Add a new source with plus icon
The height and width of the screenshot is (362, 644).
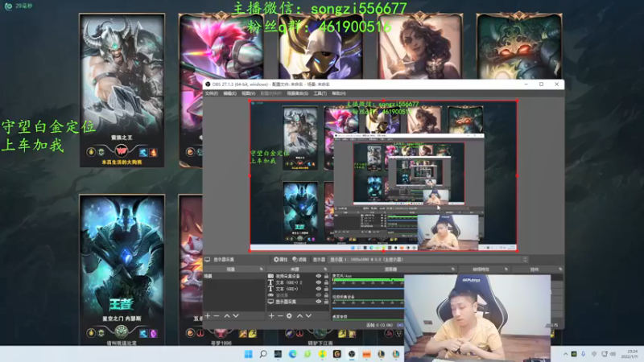tap(271, 315)
